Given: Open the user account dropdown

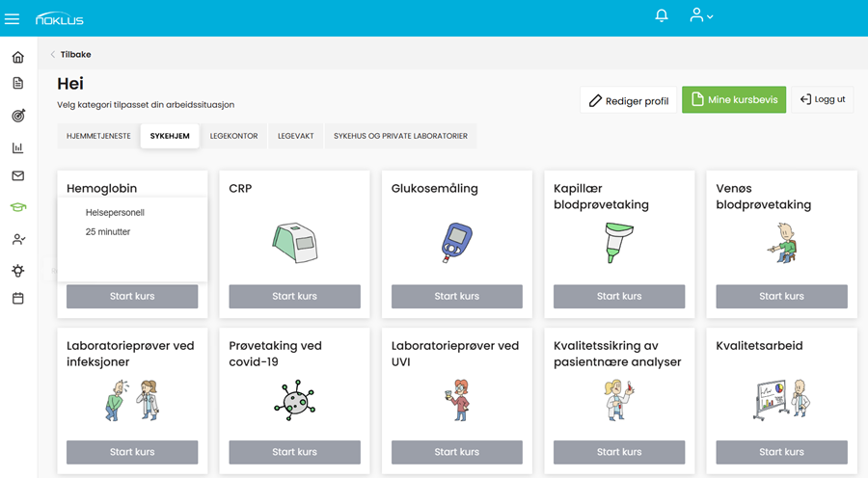Looking at the screenshot, I should (x=701, y=16).
